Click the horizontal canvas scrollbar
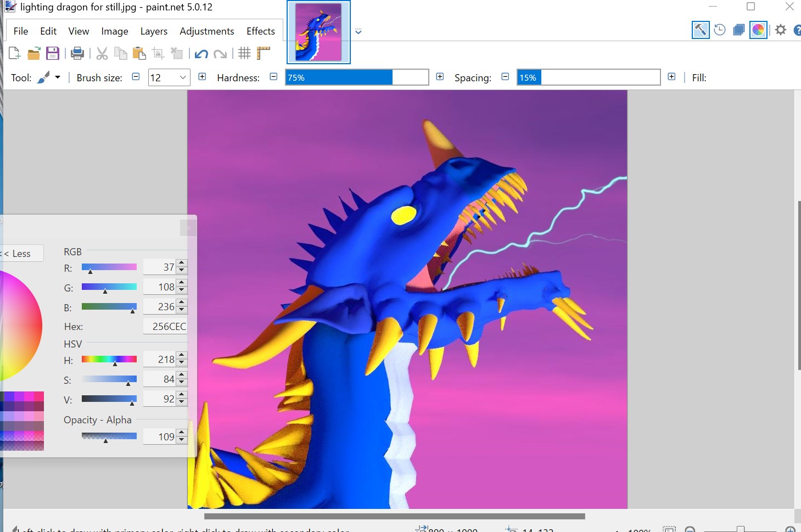Viewport: 801px width, 532px height. [x=394, y=516]
